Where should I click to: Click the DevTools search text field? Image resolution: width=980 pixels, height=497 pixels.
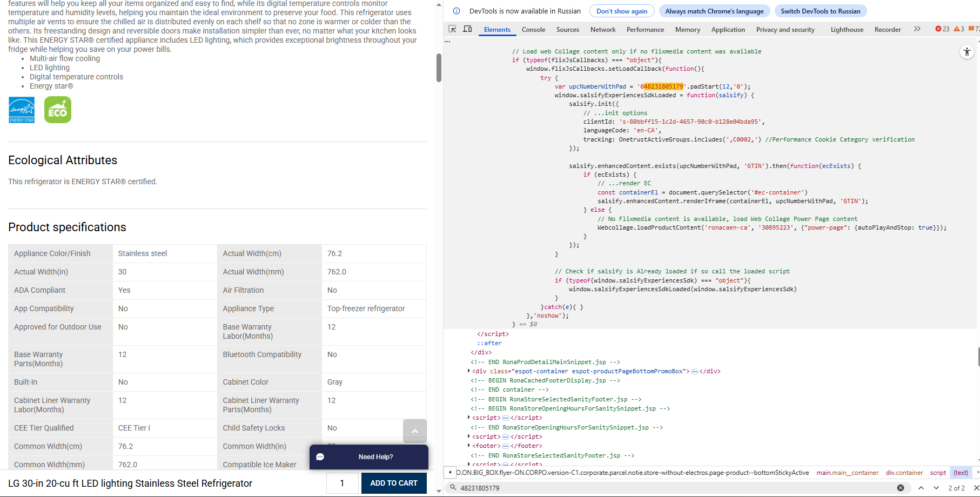[x=676, y=488]
